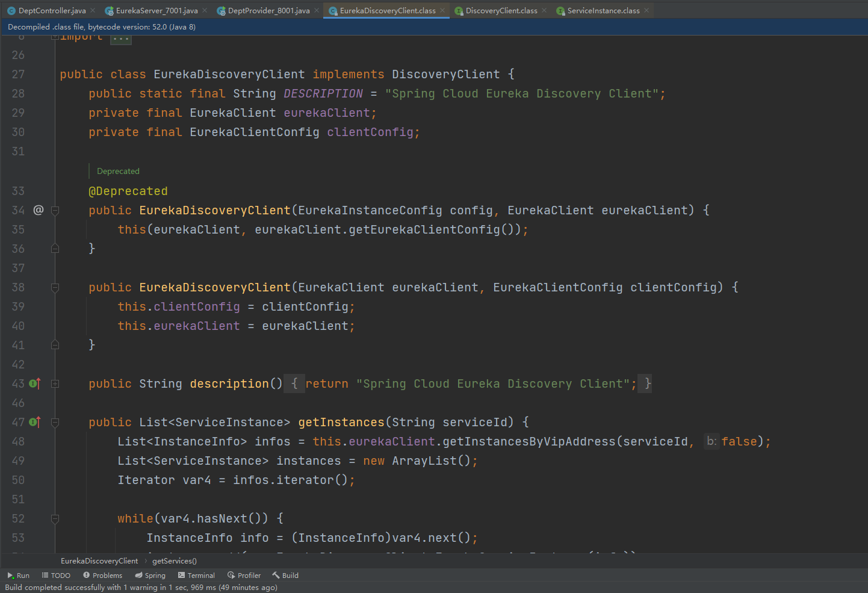Click the DESCRIPTION constant name

pos(323,93)
